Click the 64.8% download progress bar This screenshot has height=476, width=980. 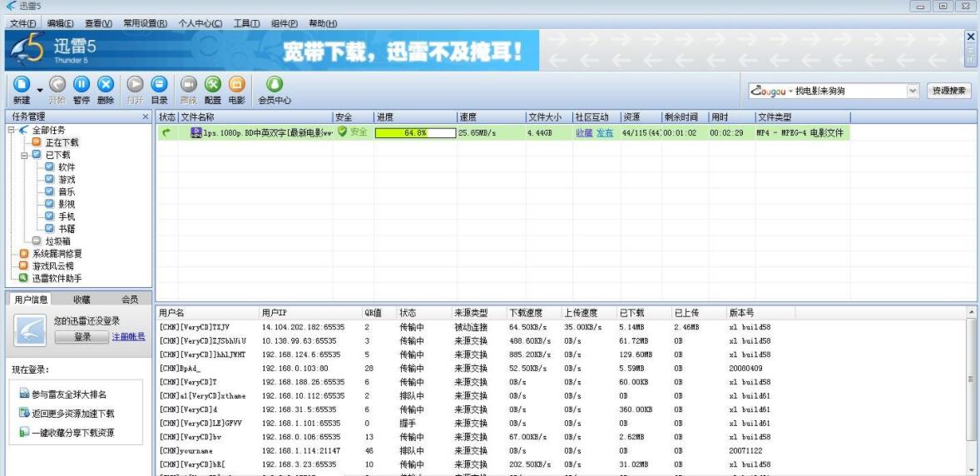point(415,132)
